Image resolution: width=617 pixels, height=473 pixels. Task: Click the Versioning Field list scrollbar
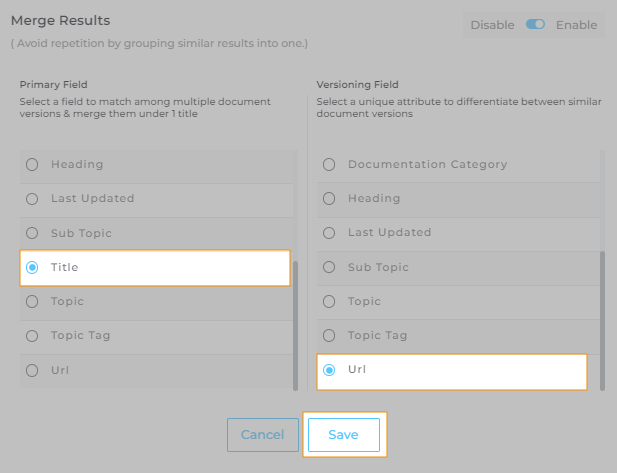[601, 320]
